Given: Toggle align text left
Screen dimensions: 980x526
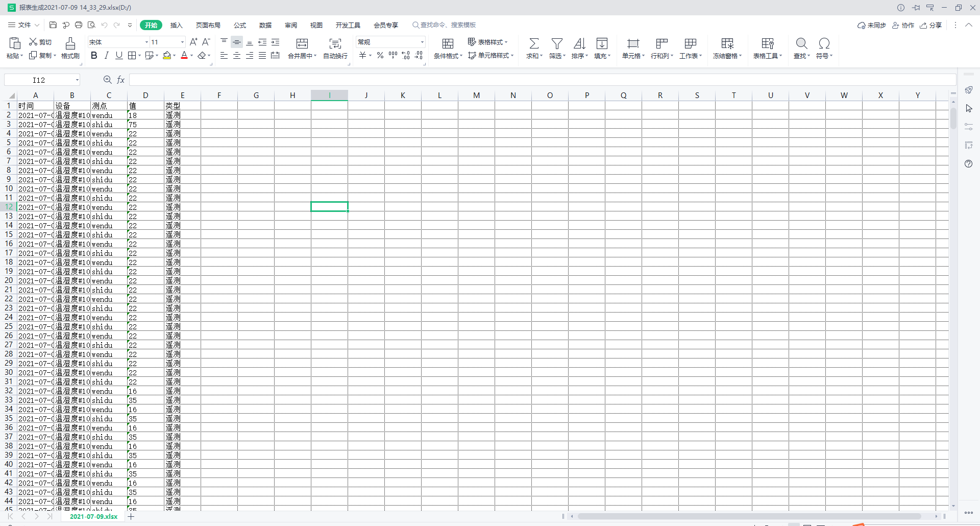Looking at the screenshot, I should tap(224, 55).
